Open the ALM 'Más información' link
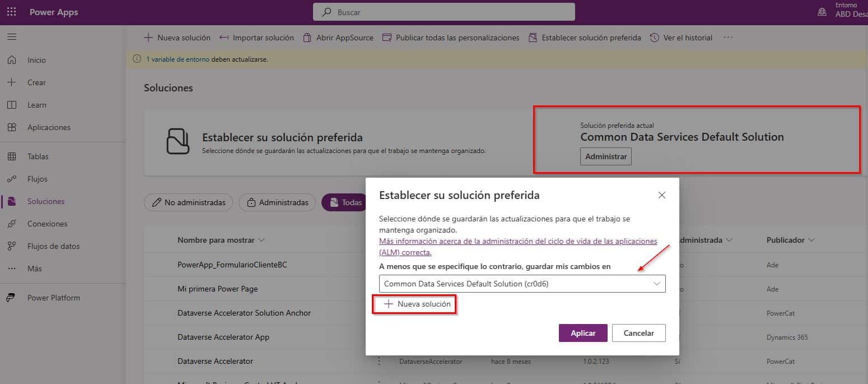 518,247
